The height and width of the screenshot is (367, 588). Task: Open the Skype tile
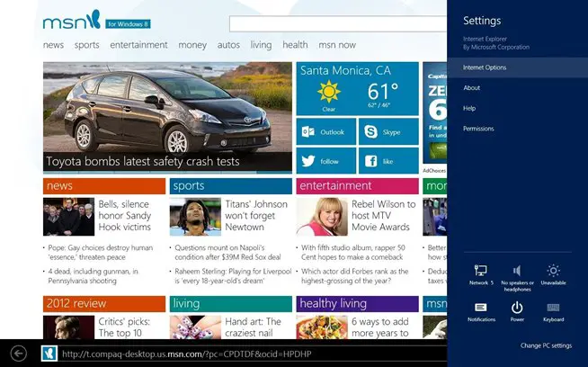tap(388, 131)
